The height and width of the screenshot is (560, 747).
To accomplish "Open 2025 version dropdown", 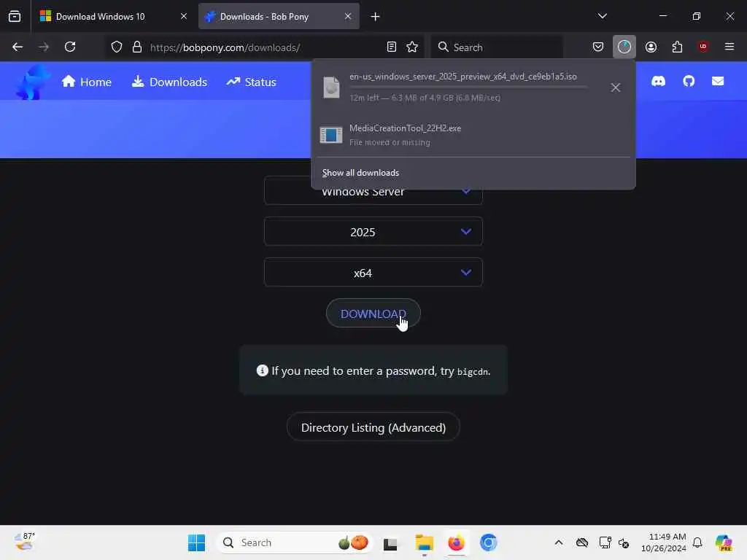I will 373,232.
